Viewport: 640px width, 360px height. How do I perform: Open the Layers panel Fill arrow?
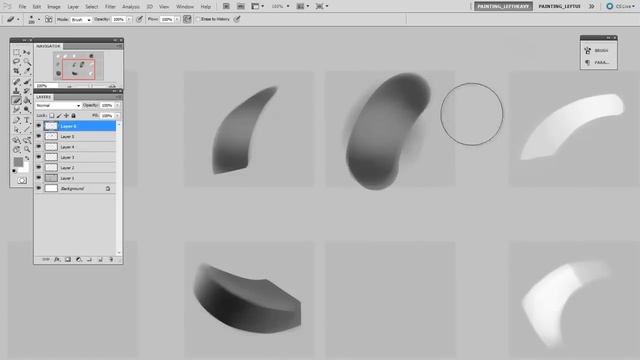[117, 116]
